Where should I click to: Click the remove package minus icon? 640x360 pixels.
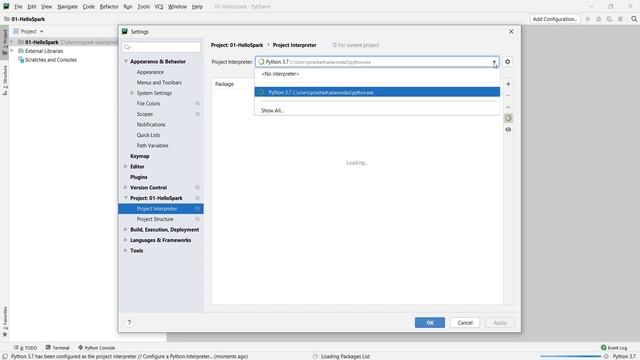508,96
